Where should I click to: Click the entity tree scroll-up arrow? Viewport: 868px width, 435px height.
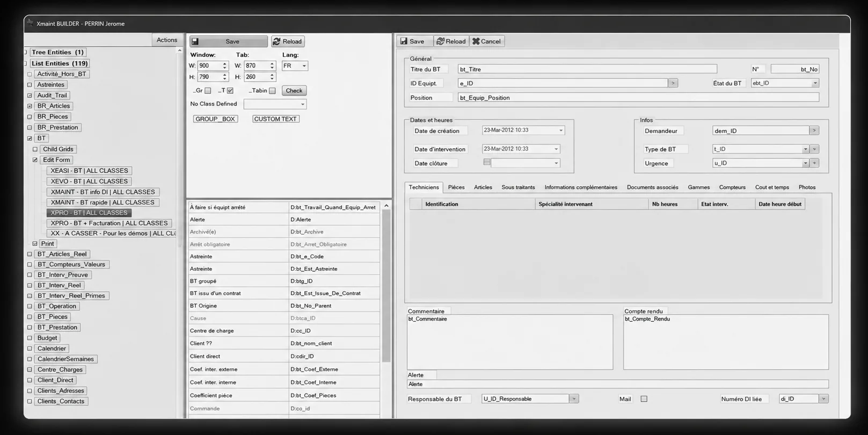pyautogui.click(x=179, y=50)
